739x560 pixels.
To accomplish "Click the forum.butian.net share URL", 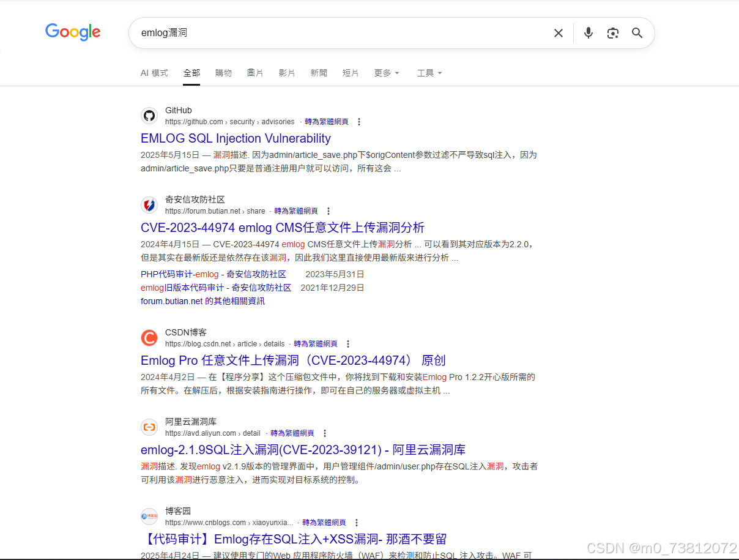I will pyautogui.click(x=215, y=211).
